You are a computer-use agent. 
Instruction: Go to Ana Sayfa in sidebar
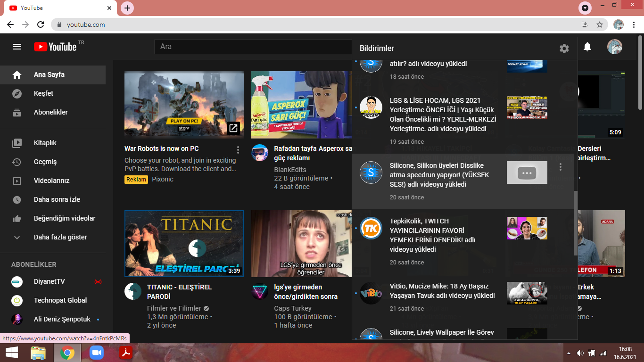pos(53,74)
